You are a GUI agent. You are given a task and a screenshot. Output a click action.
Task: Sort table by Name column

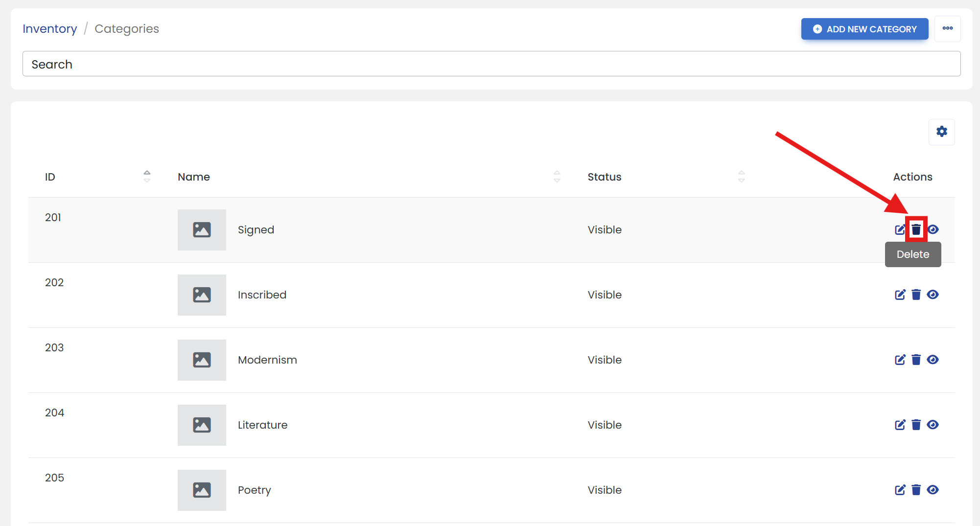pyautogui.click(x=557, y=177)
